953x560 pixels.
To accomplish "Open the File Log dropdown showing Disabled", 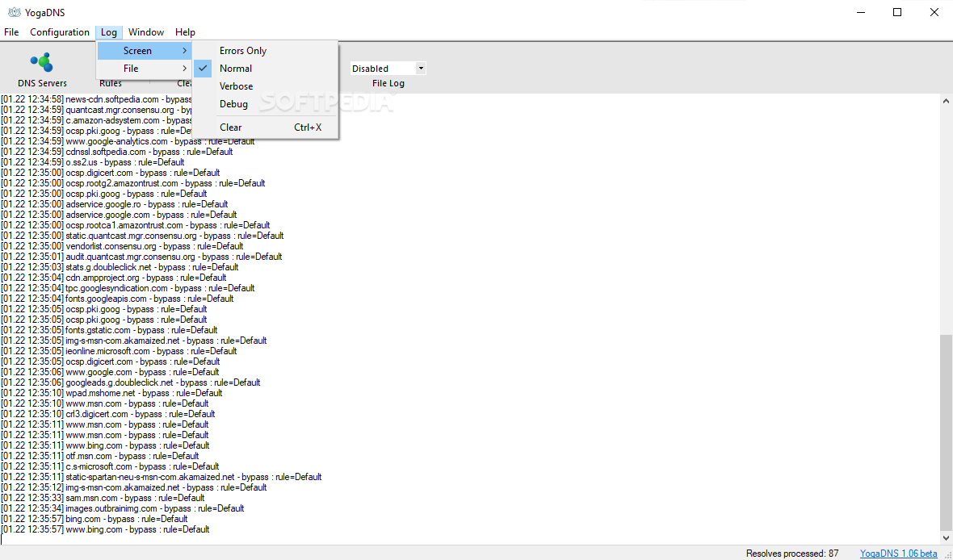I will point(388,69).
